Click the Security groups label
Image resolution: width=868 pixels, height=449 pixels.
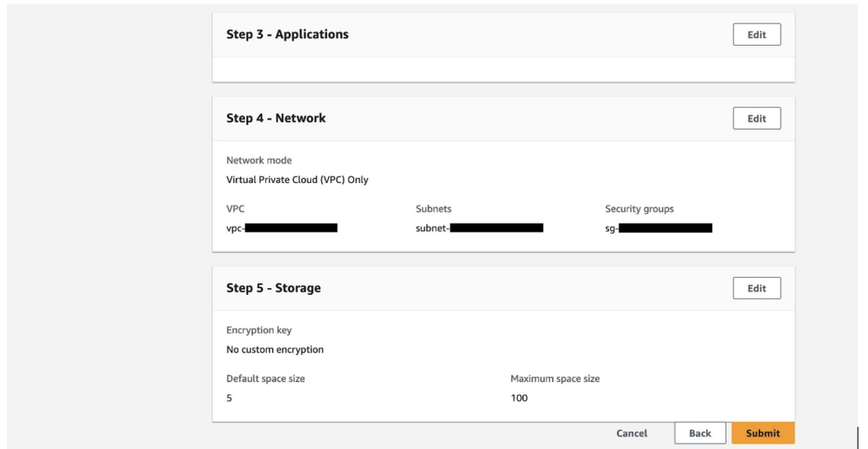pos(639,208)
